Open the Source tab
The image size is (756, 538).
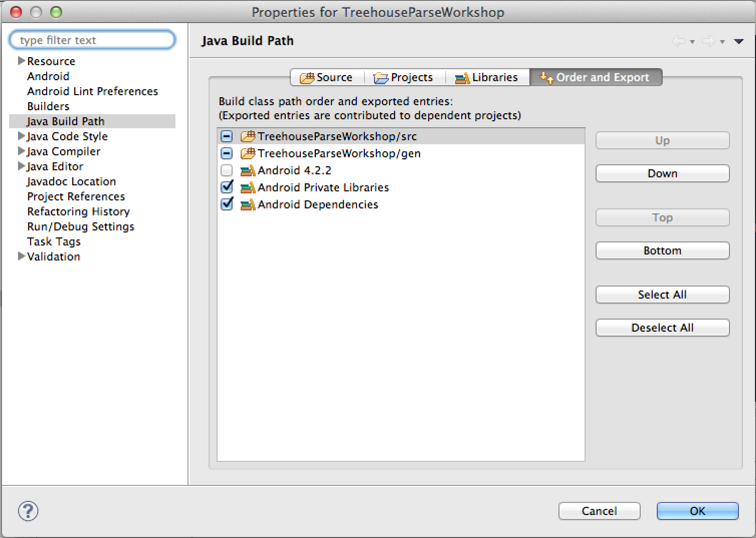tap(327, 78)
